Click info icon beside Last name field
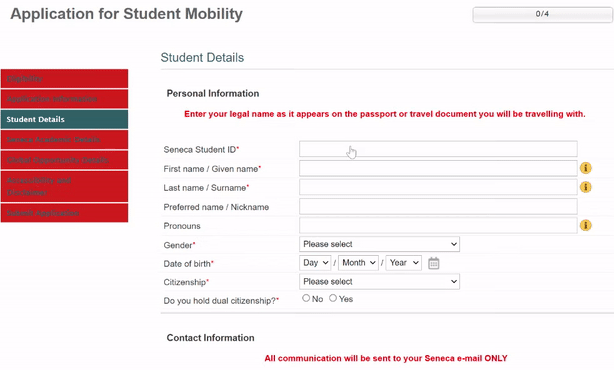This screenshot has width=614, height=370. click(585, 187)
